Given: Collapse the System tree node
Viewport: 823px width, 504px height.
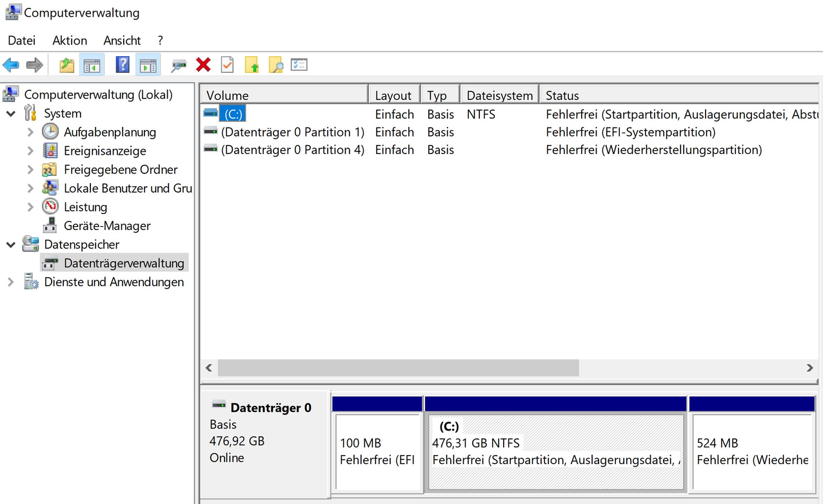Looking at the screenshot, I should point(11,114).
